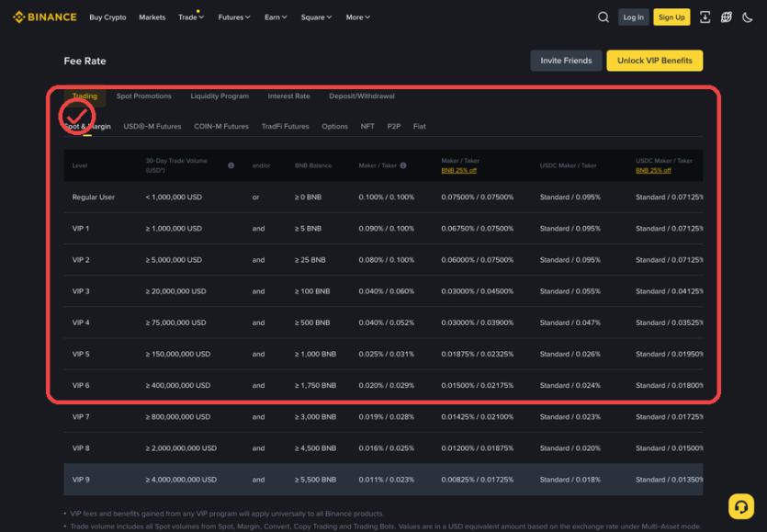Switch to Interest Rate tab
767x532 pixels.
click(288, 96)
